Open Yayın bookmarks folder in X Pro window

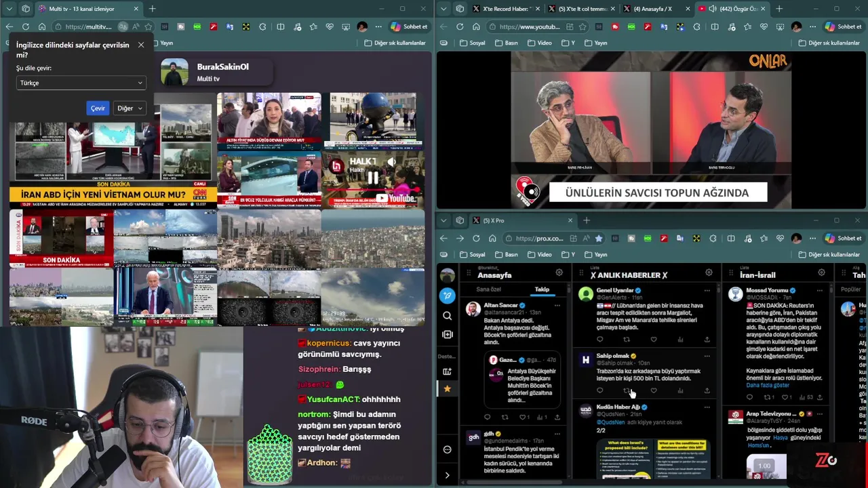point(595,254)
